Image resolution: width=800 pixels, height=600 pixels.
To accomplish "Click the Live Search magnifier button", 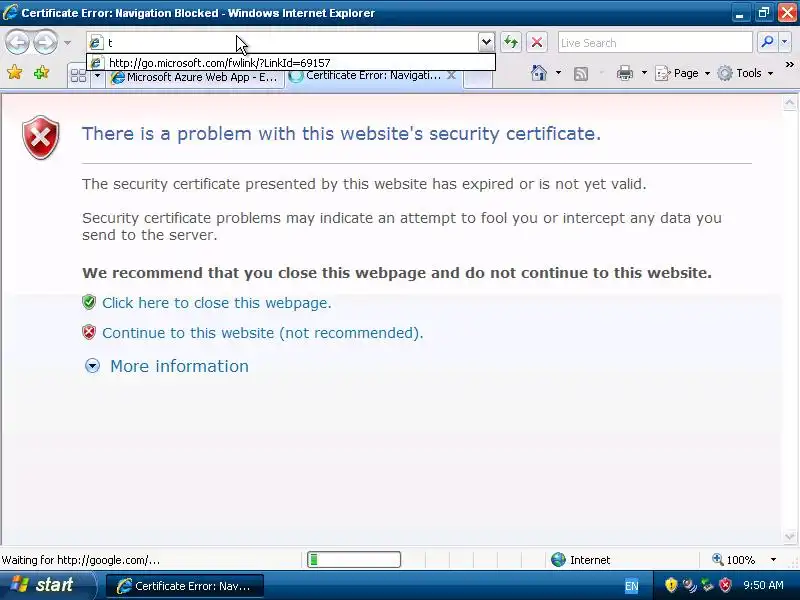I will coord(767,42).
